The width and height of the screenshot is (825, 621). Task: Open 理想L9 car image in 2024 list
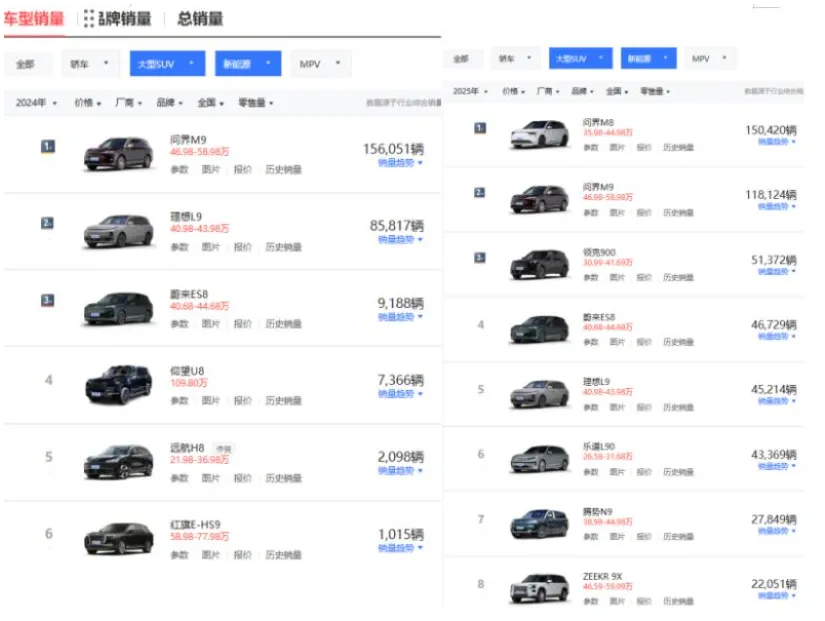[118, 231]
